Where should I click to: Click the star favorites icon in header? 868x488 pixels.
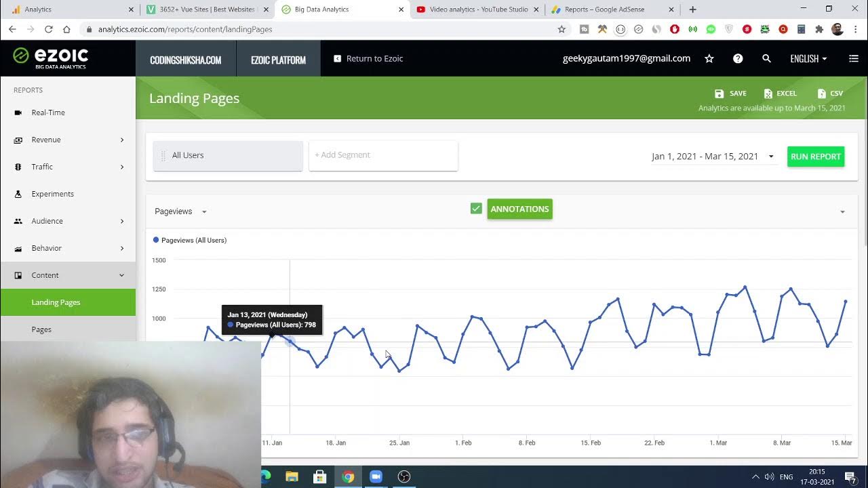709,59
